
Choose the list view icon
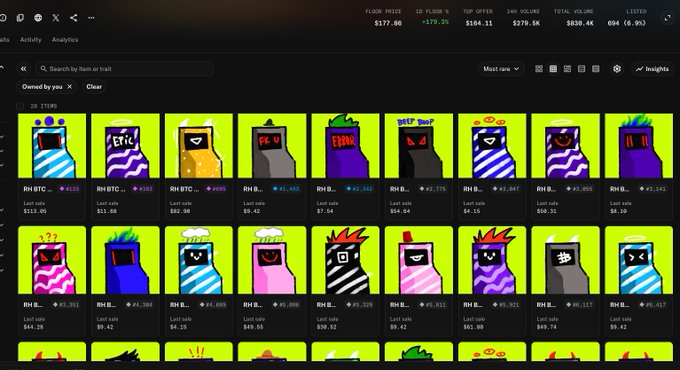tap(582, 69)
